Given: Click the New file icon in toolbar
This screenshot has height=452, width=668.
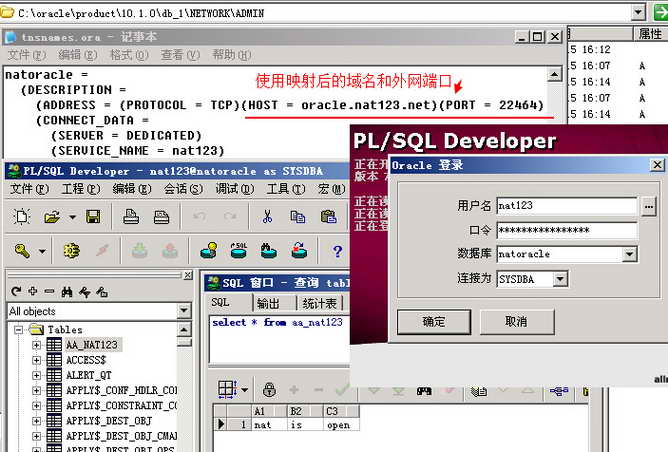Looking at the screenshot, I should (x=21, y=217).
